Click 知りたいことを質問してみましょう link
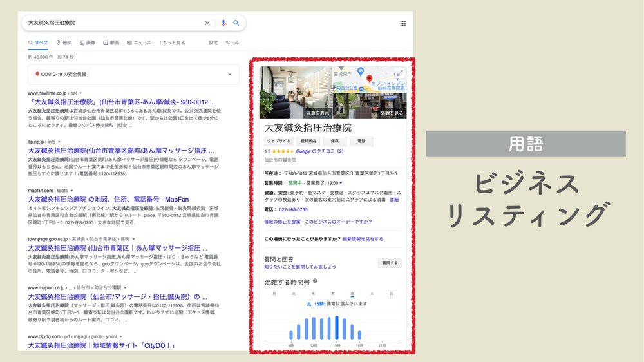Image resolution: width=644 pixels, height=362 pixels. tap(300, 267)
